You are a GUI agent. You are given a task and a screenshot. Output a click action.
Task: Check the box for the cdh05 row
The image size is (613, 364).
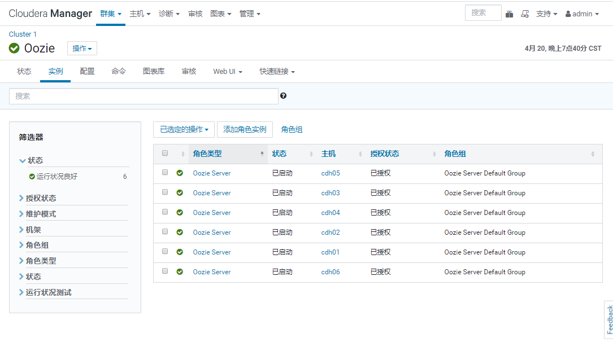pyautogui.click(x=165, y=172)
